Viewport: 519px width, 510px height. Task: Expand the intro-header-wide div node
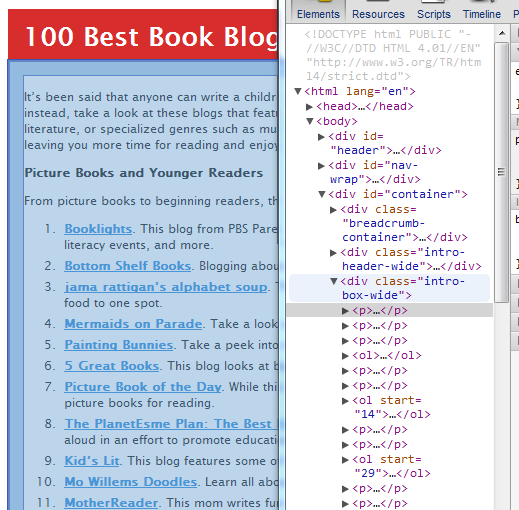333,253
